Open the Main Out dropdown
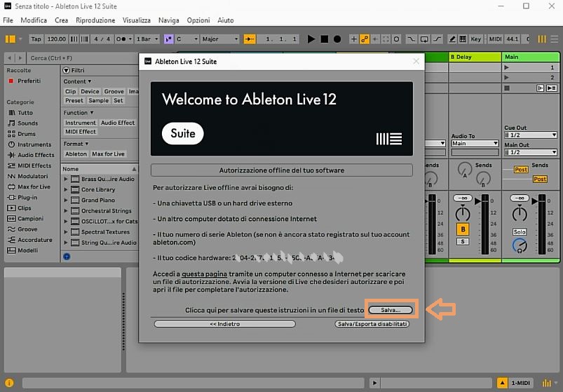The width and height of the screenshot is (563, 392). click(x=531, y=152)
